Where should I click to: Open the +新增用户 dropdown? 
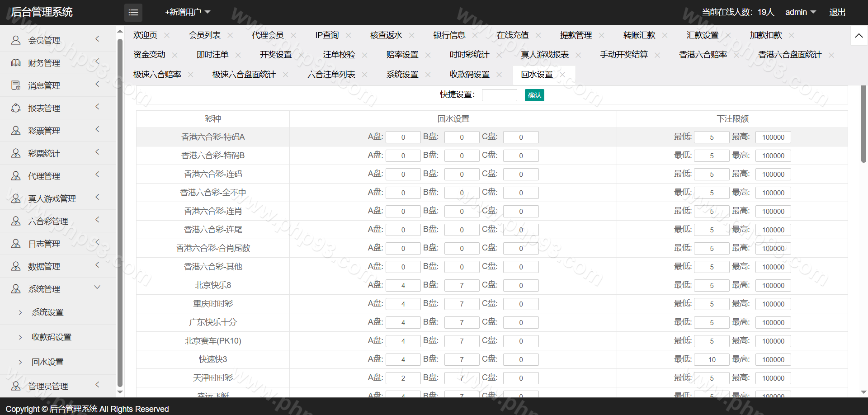pos(188,12)
